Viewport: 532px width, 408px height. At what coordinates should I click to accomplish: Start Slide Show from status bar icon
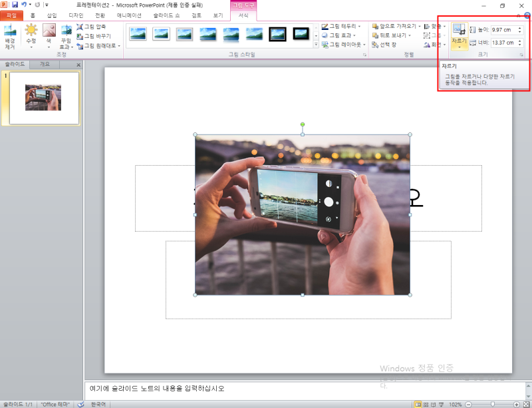(441, 404)
